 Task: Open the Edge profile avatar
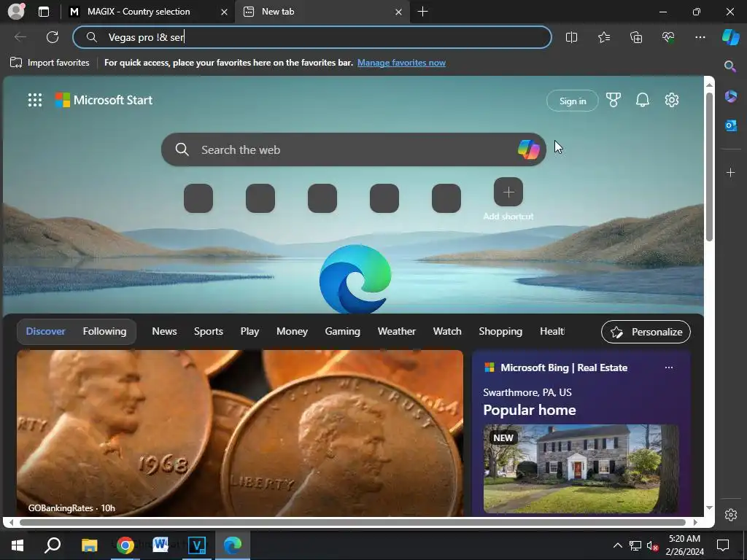tap(16, 11)
